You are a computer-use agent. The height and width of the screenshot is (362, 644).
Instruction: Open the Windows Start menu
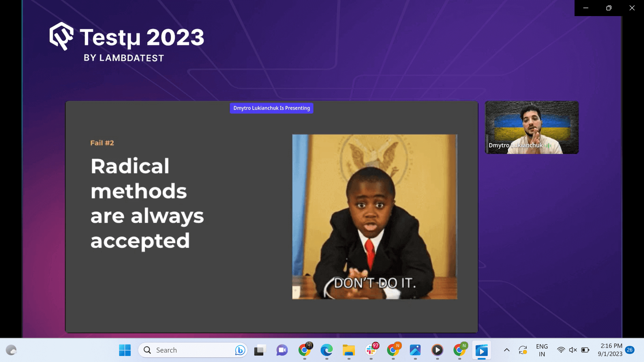pos(125,350)
